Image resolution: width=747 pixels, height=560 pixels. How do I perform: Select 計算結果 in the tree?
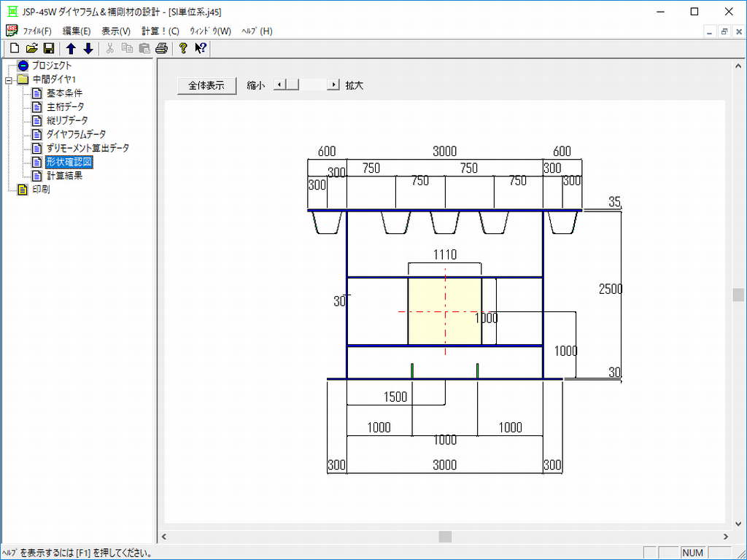[64, 176]
